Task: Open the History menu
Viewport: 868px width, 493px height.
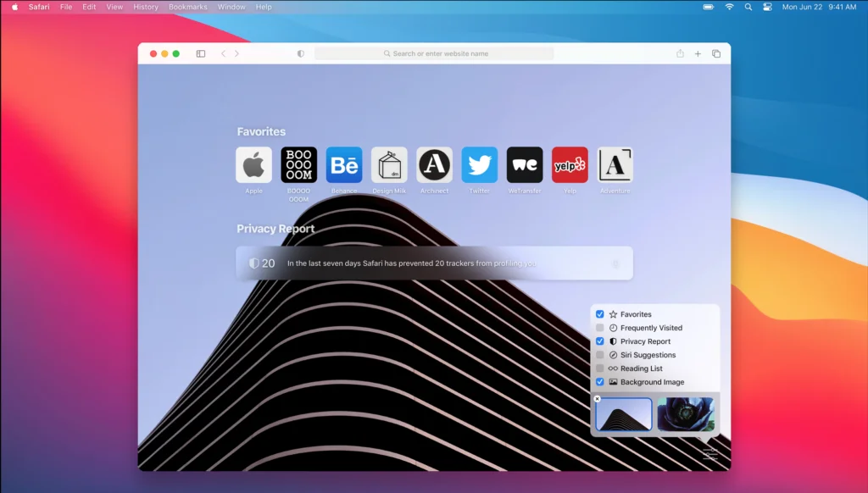Action: coord(146,7)
